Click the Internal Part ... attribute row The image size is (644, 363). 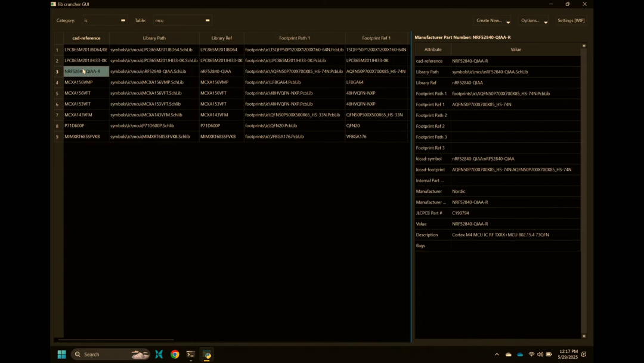click(497, 180)
